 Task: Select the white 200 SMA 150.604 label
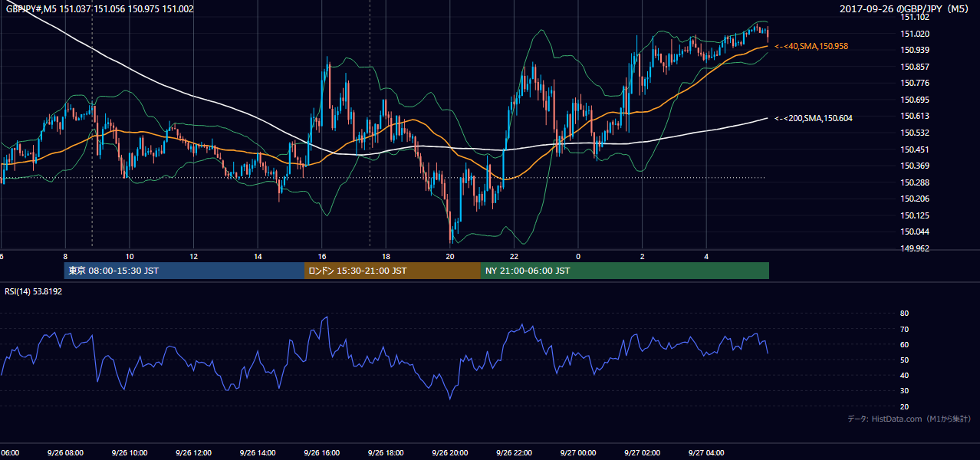pyautogui.click(x=814, y=118)
